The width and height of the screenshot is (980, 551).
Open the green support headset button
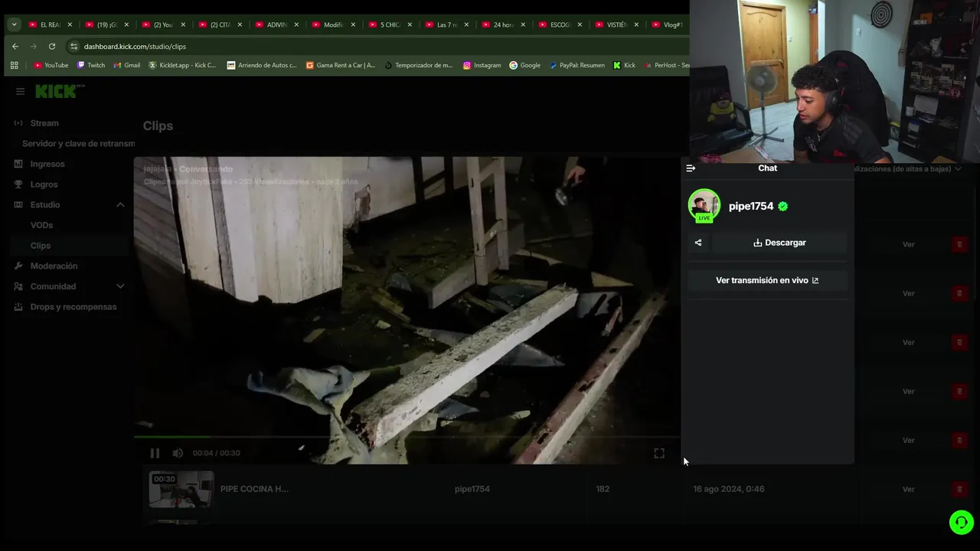[961, 522]
